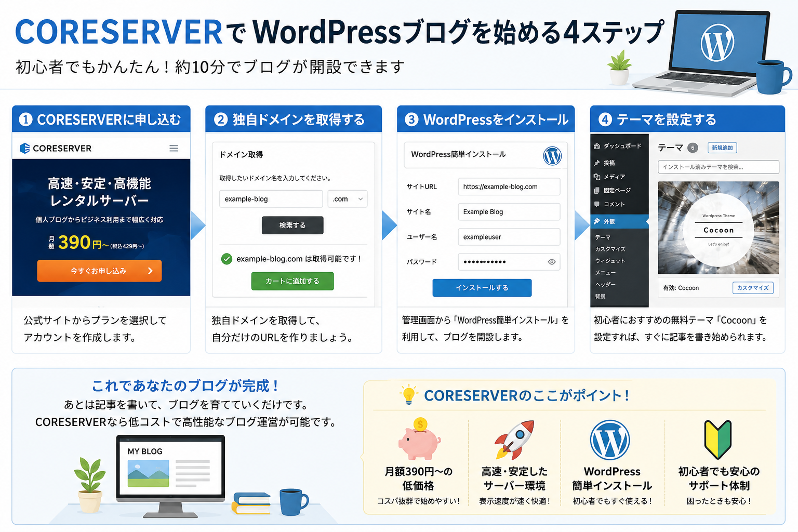The height and width of the screenshot is (532, 798).
Task: Click the theme count badge showing 6
Action: (x=693, y=148)
